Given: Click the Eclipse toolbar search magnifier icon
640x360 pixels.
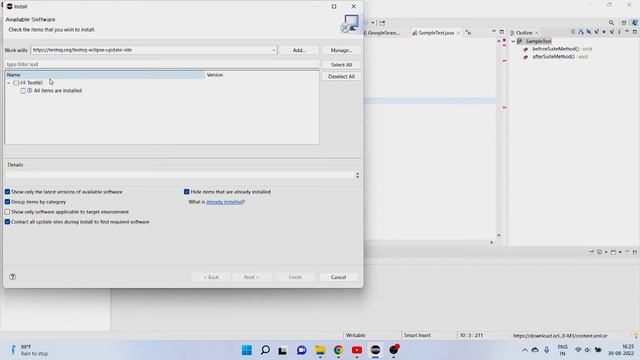Looking at the screenshot, I should point(611,23).
